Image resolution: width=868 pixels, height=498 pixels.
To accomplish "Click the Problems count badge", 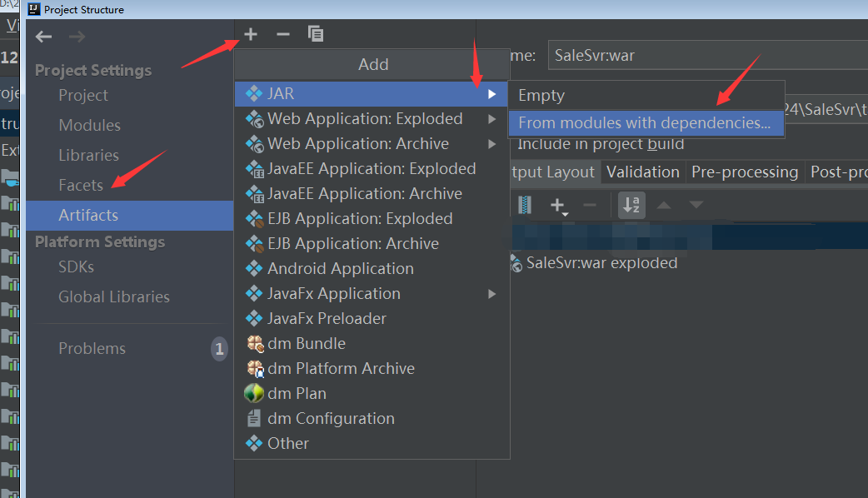I will coord(219,349).
